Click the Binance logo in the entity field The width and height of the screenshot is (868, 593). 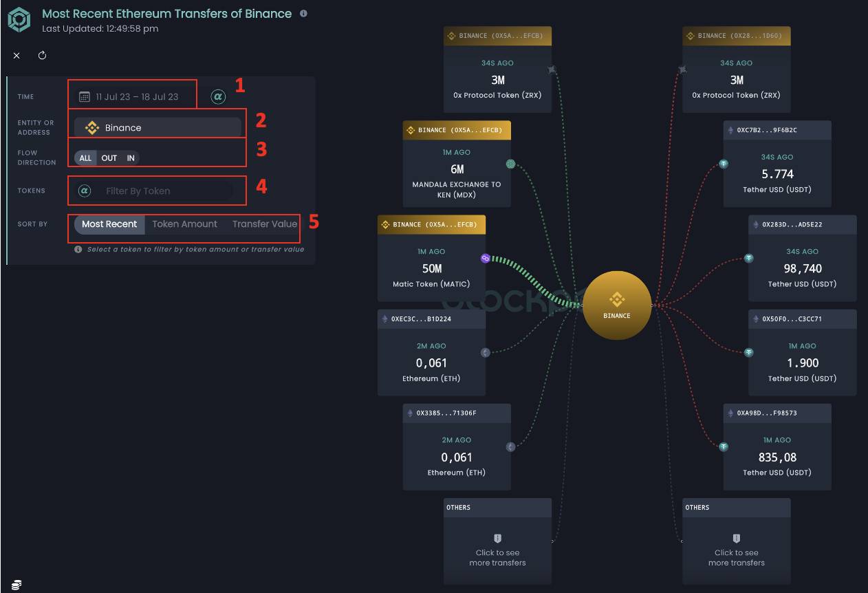(x=92, y=128)
